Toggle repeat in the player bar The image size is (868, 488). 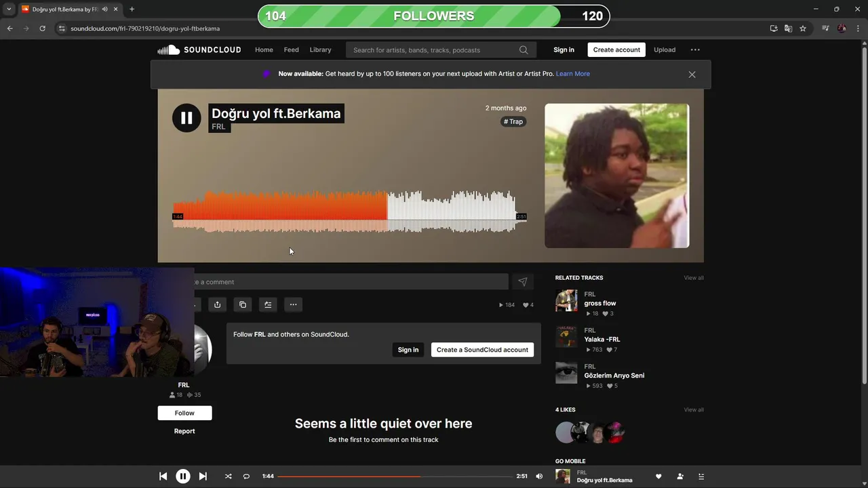(x=246, y=476)
